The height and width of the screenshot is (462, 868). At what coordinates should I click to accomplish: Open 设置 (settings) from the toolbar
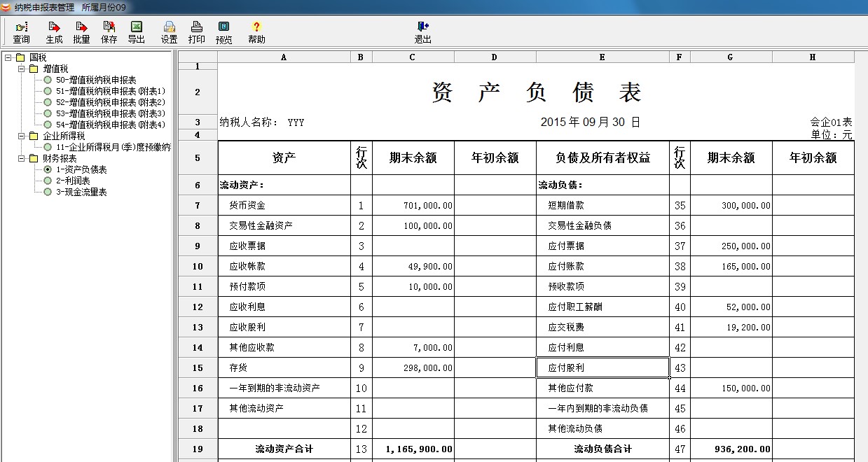[169, 33]
